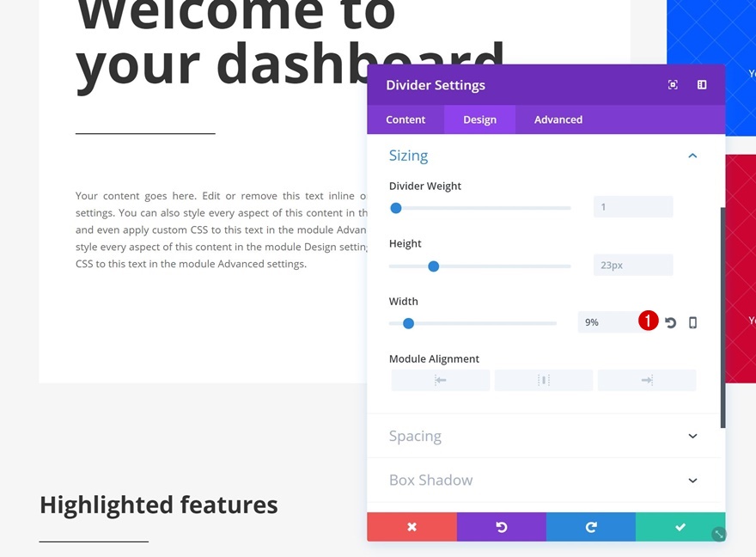Image resolution: width=756 pixels, height=557 pixels.
Task: Align module to the right
Action: [647, 380]
